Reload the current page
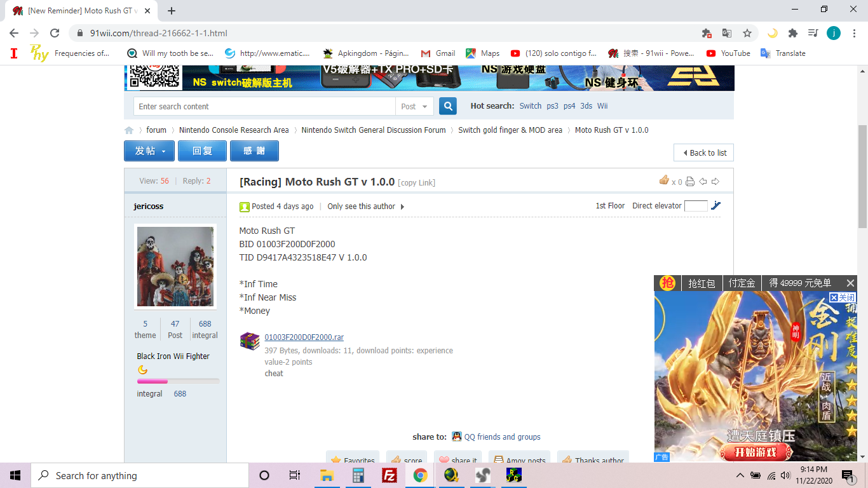868x488 pixels. point(55,33)
